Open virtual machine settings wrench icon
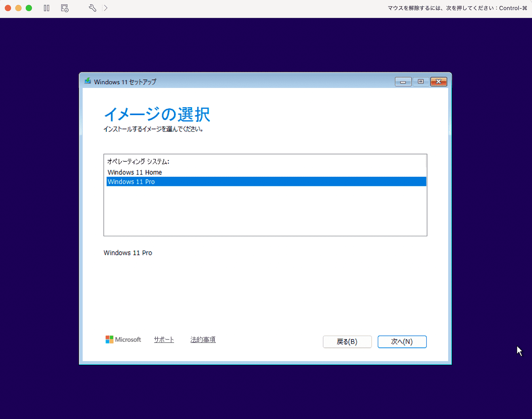Viewport: 532px width, 419px height. (x=93, y=8)
